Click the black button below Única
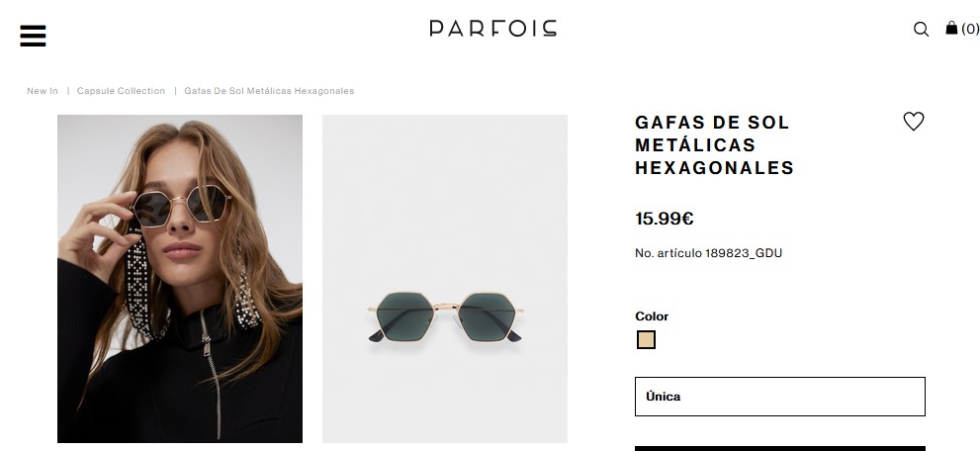This screenshot has width=980, height=451. [779, 448]
